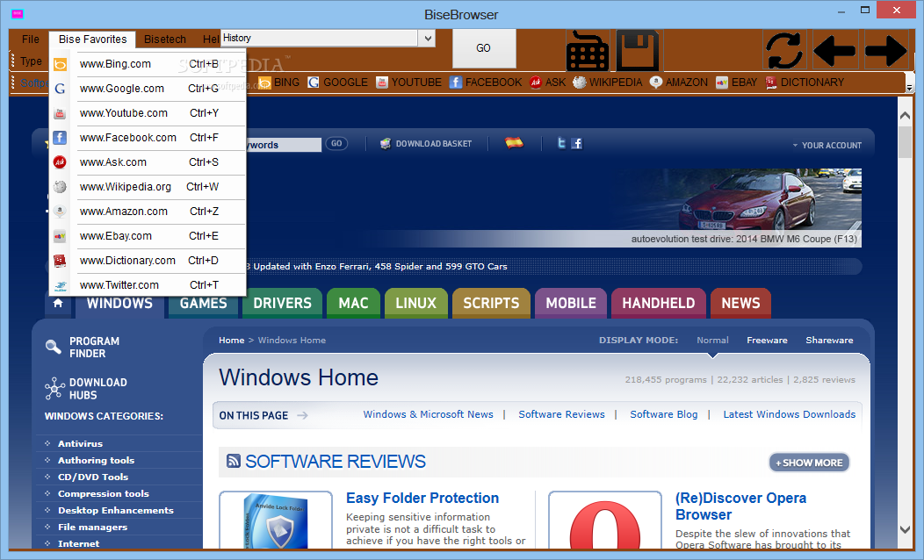Image resolution: width=924 pixels, height=560 pixels.
Task: Open the EBAY bookmark in toolbar
Action: click(737, 83)
